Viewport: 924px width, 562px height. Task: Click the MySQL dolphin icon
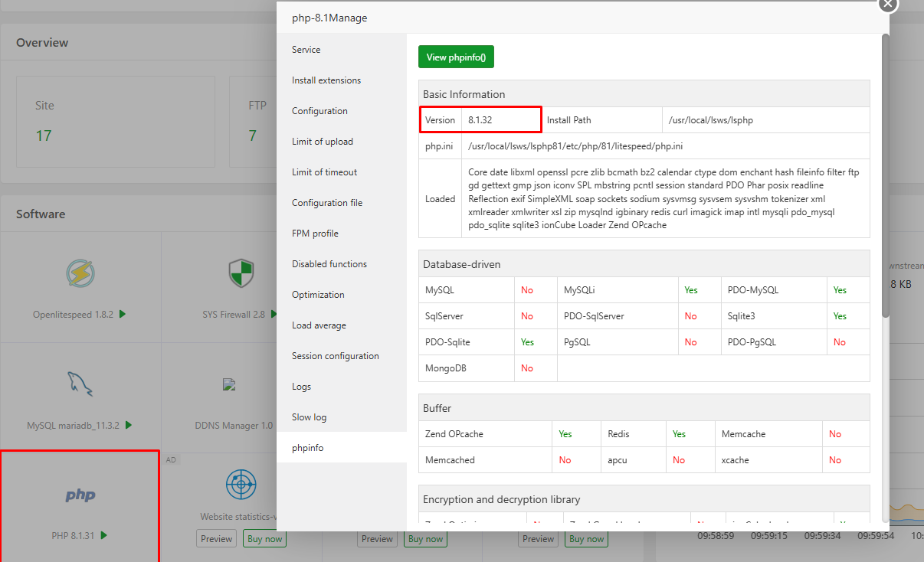tap(80, 384)
